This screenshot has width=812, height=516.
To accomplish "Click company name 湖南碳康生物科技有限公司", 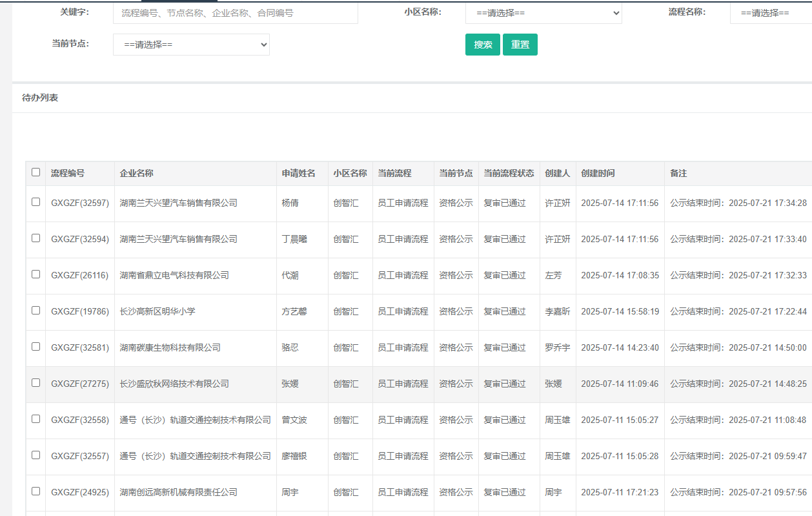I will (x=170, y=347).
